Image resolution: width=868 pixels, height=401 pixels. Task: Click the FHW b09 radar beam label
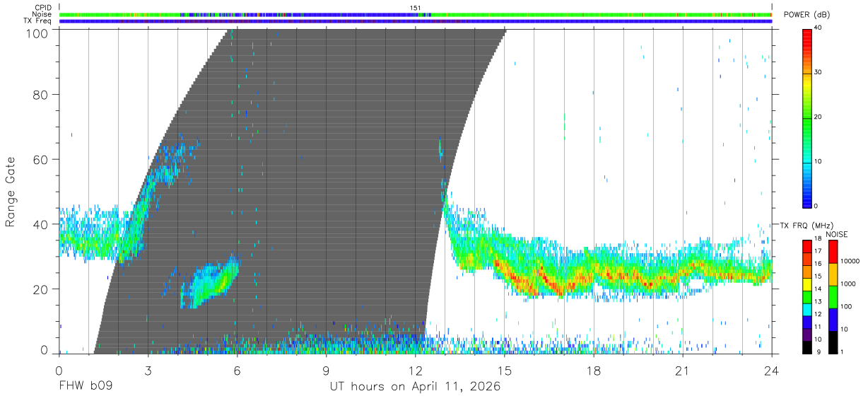click(x=86, y=387)
